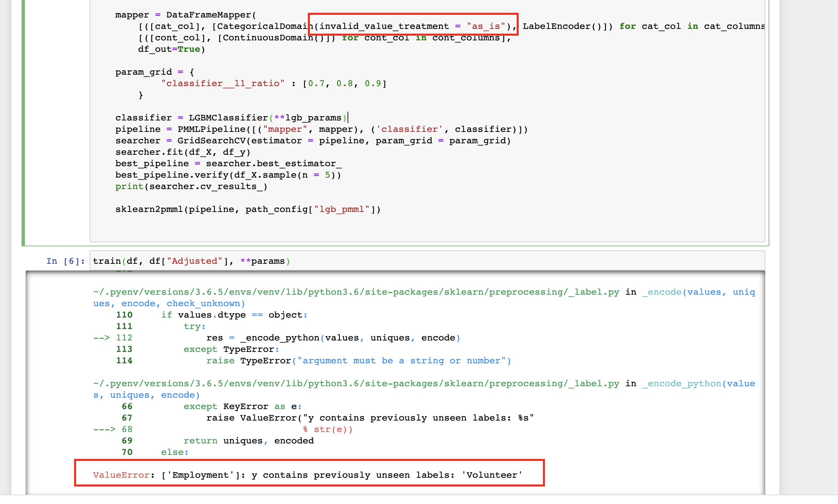Screen dimensions: 838x504
Task: Click the print(searcher.cv_results_) statement
Action: pyautogui.click(x=191, y=186)
